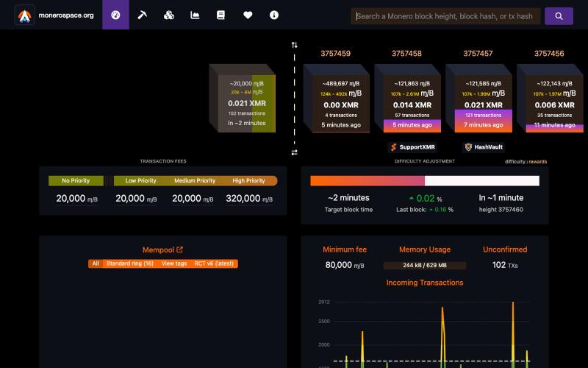588x368 pixels.
Task: Open the mining pickaxe page
Action: tap(142, 15)
